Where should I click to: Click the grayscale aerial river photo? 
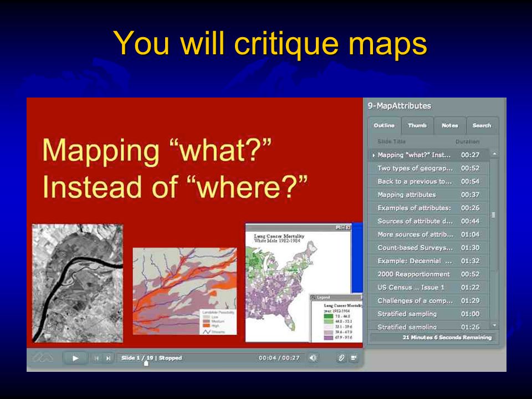point(78,283)
